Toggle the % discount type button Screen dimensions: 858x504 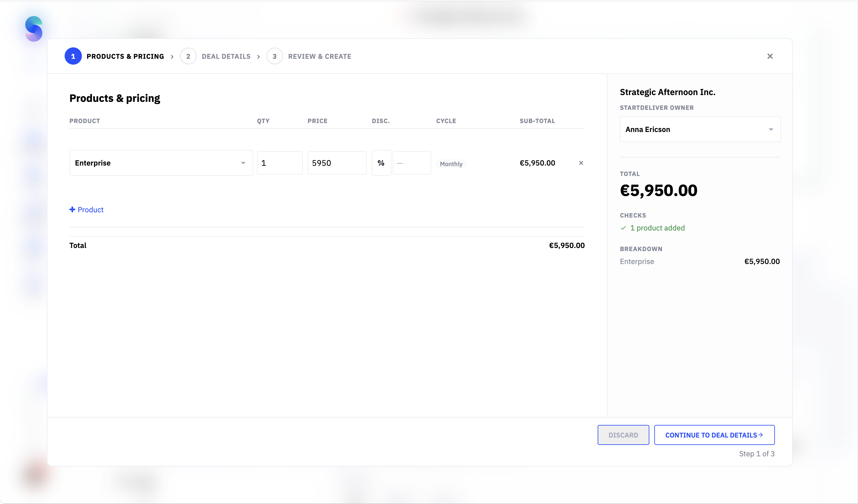point(381,163)
